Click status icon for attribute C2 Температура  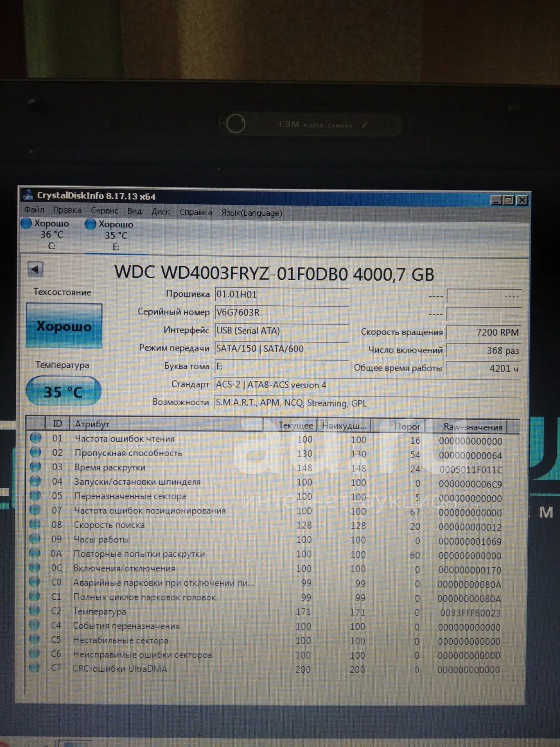pos(35,610)
